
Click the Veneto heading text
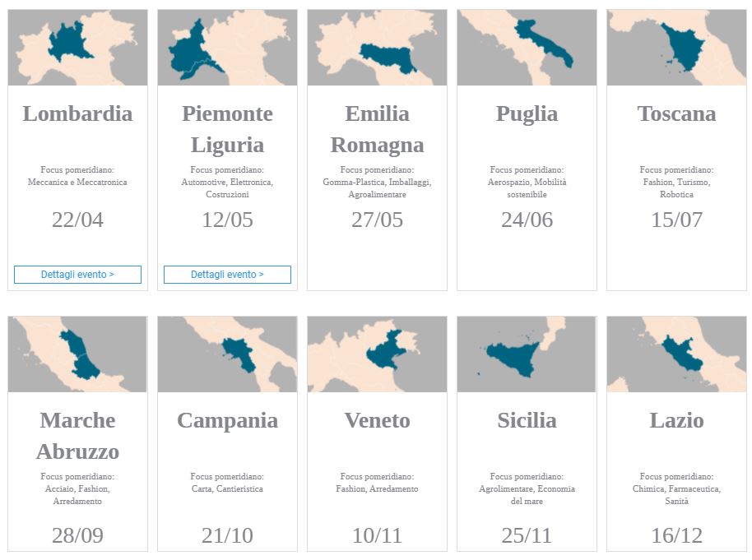coord(377,420)
